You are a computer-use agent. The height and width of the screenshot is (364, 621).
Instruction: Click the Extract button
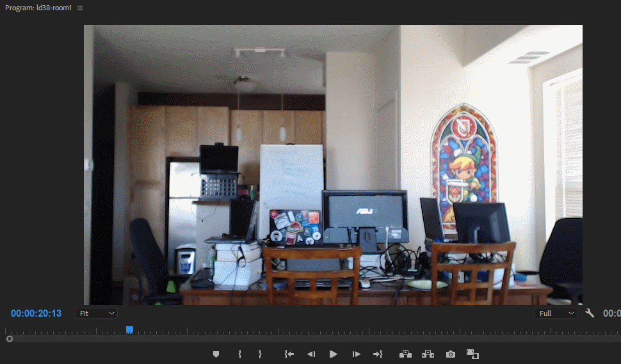pos(428,354)
